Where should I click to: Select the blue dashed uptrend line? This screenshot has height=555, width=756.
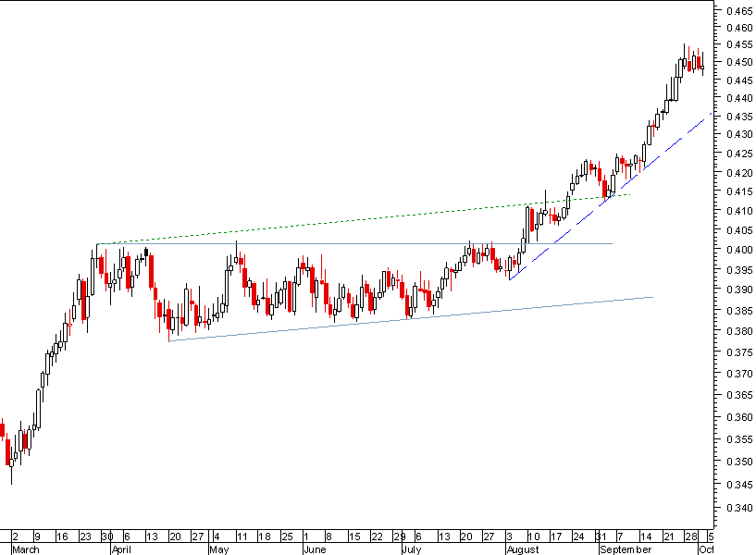611,196
